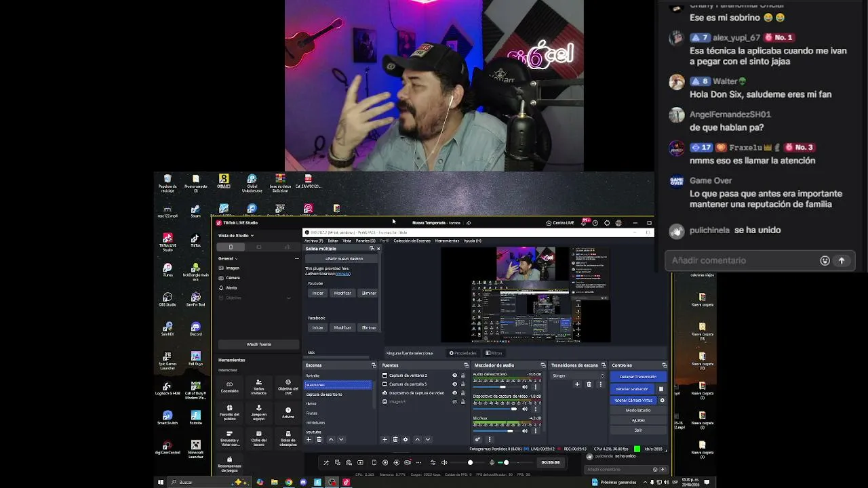The height and width of the screenshot is (488, 868).
Task: Click Modo Estudio button
Action: click(x=638, y=410)
